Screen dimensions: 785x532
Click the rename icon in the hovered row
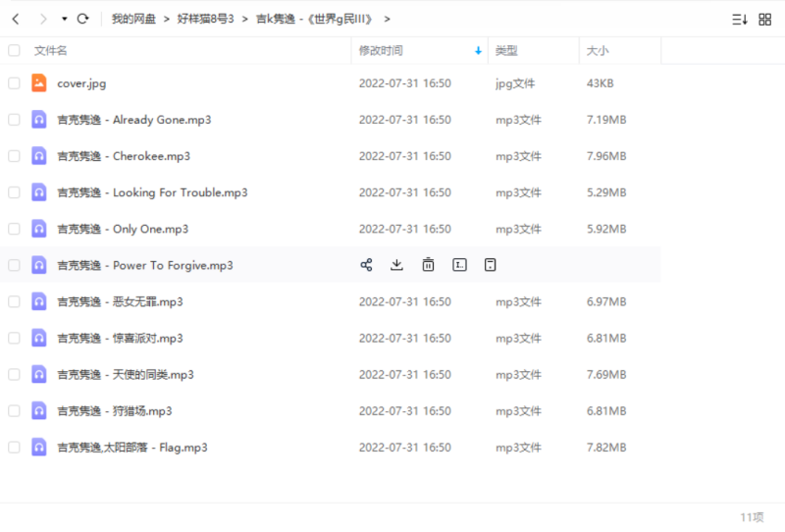[459, 265]
